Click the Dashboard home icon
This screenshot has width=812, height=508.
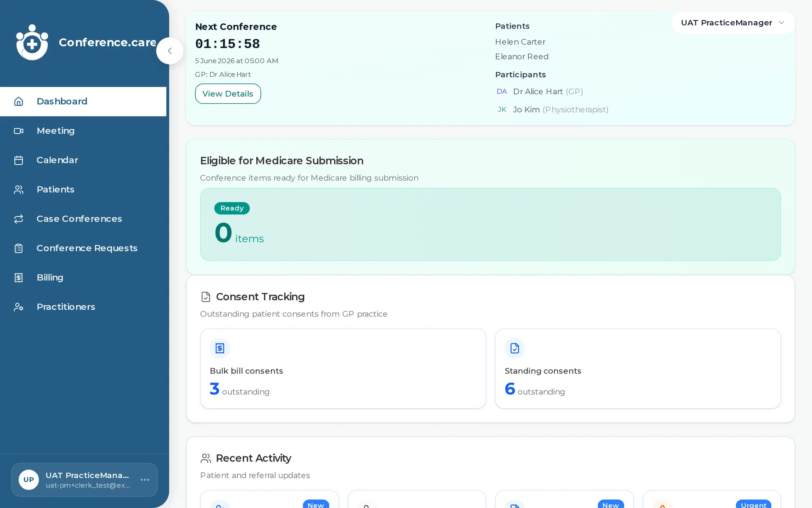click(18, 102)
